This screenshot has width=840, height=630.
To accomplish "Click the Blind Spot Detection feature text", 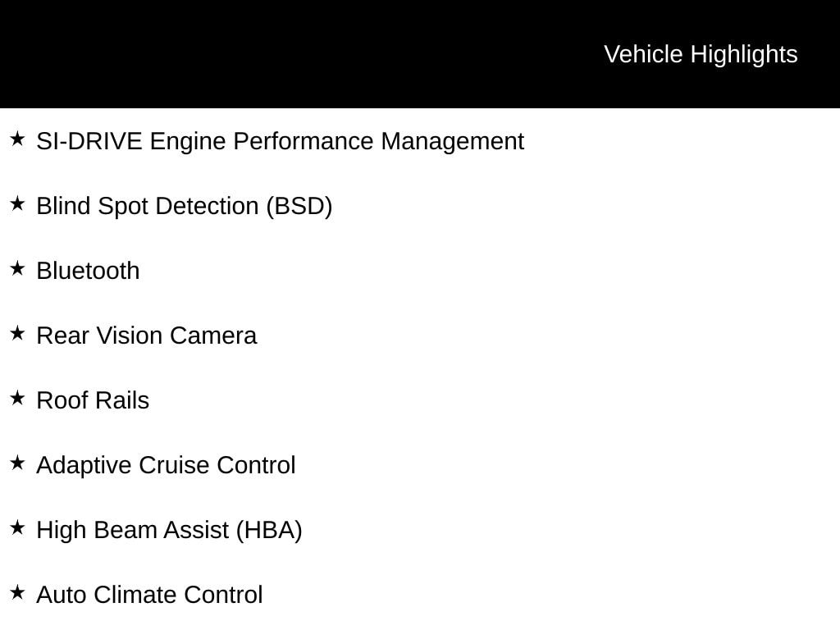I will (148, 206).
